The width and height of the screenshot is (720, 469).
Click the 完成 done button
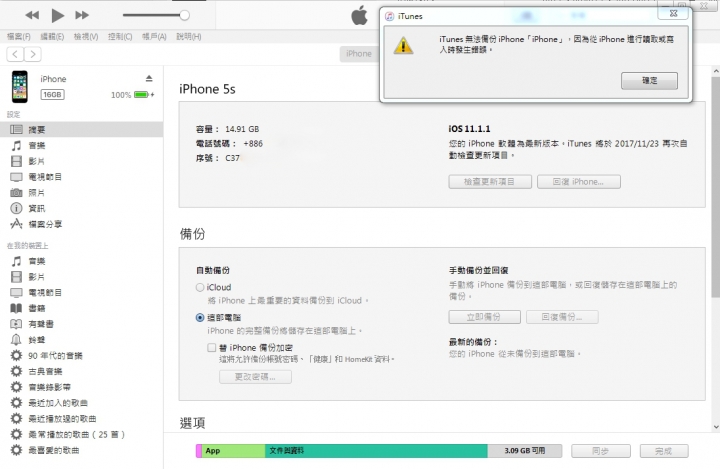coord(664,451)
